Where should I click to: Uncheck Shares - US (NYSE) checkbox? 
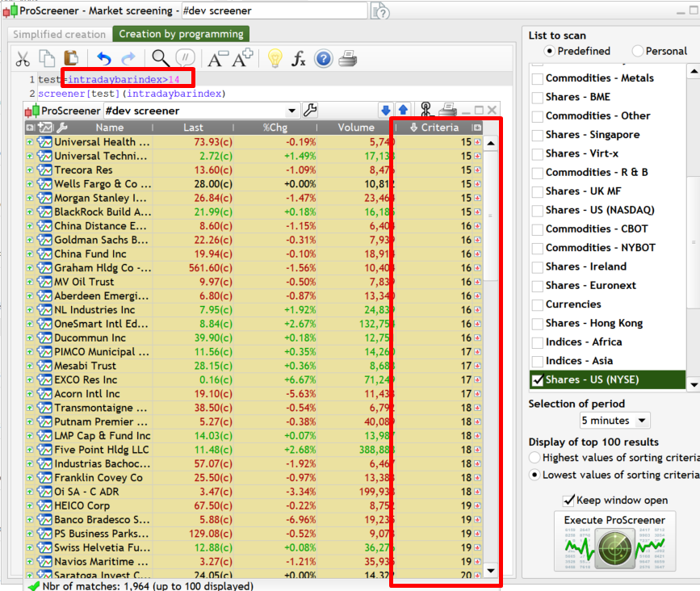click(x=538, y=379)
